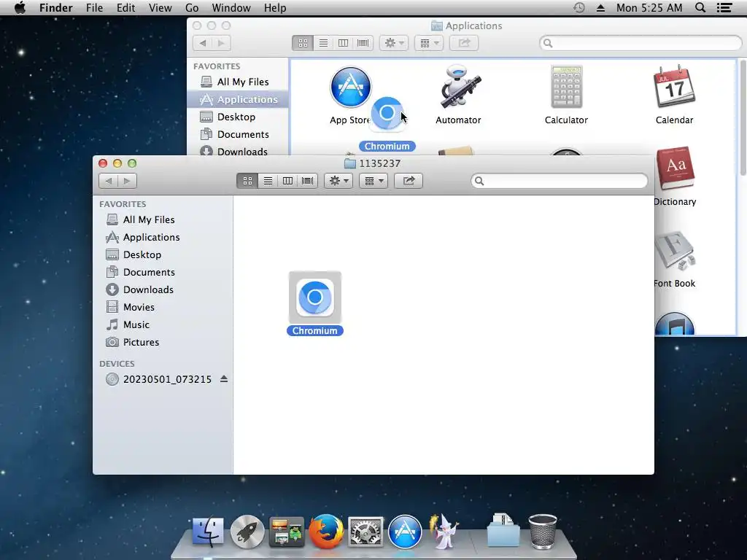Select Applications in Applications window sidebar
Viewport: 747px width, 560px height.
click(x=239, y=99)
